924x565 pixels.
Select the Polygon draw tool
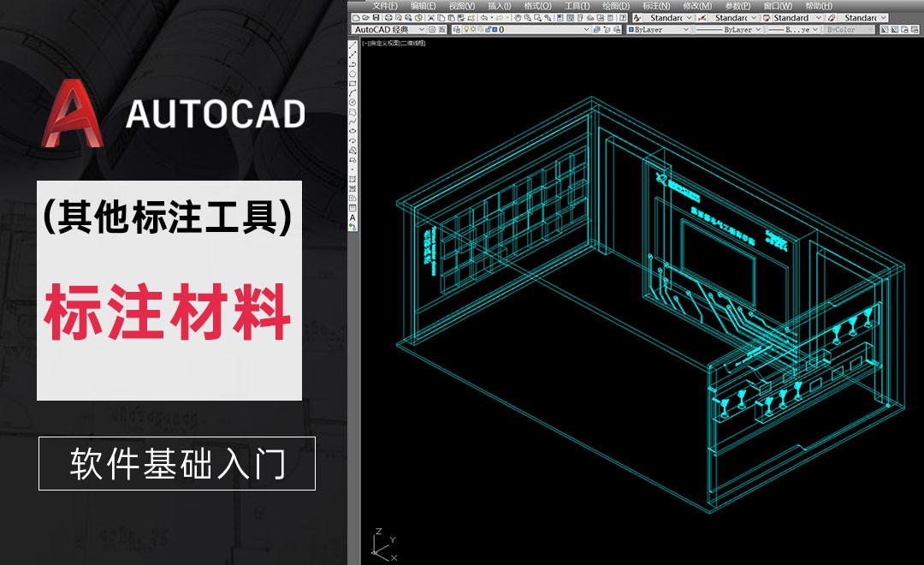click(x=353, y=74)
